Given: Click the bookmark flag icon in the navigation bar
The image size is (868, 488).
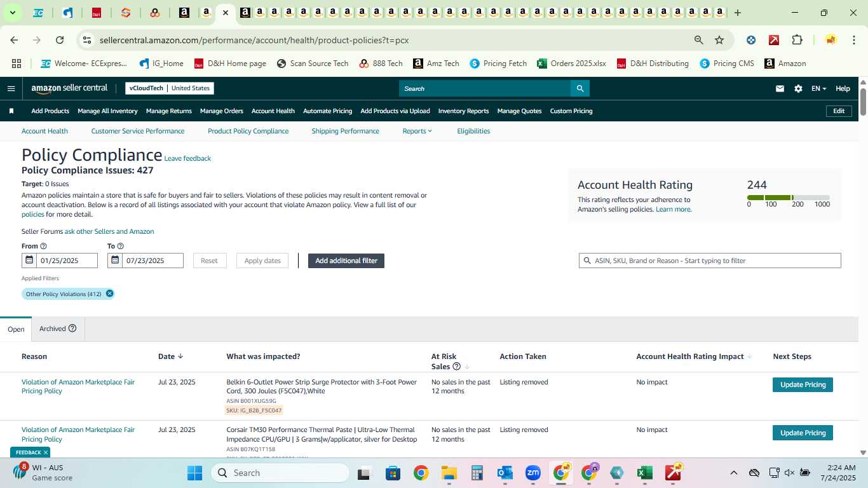Looking at the screenshot, I should pos(11,111).
